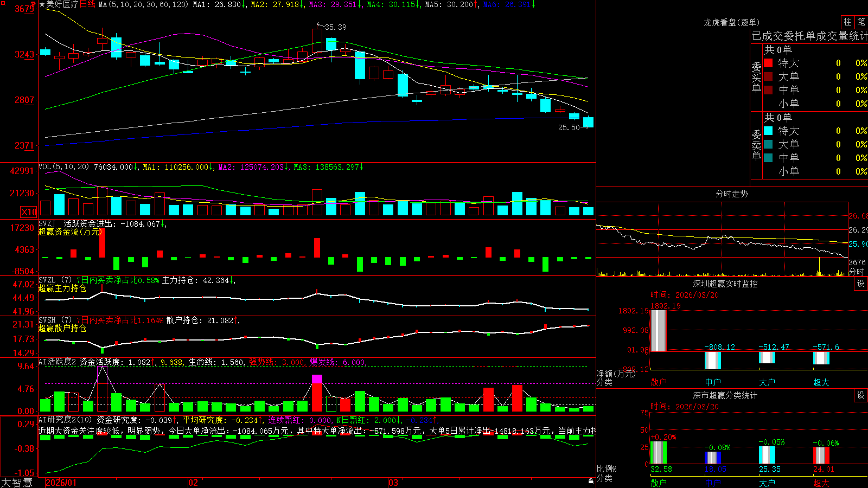Viewport: 868px width, 488px height.
Task: Click the 委买单 vertical label
Action: pos(756,77)
